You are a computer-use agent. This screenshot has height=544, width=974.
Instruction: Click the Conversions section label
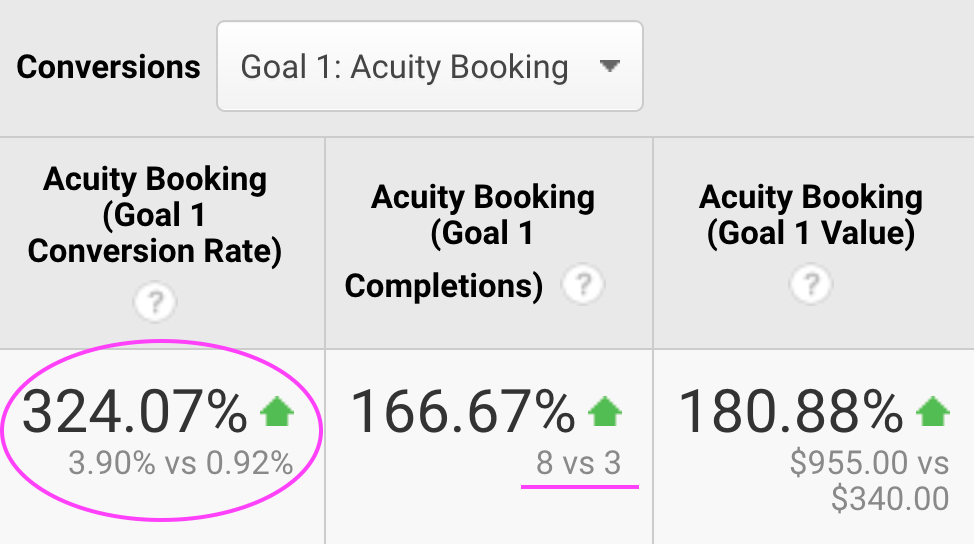(108, 66)
